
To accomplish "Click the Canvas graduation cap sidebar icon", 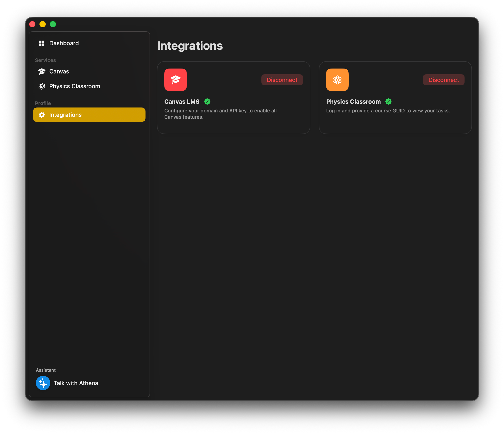I will 42,71.
